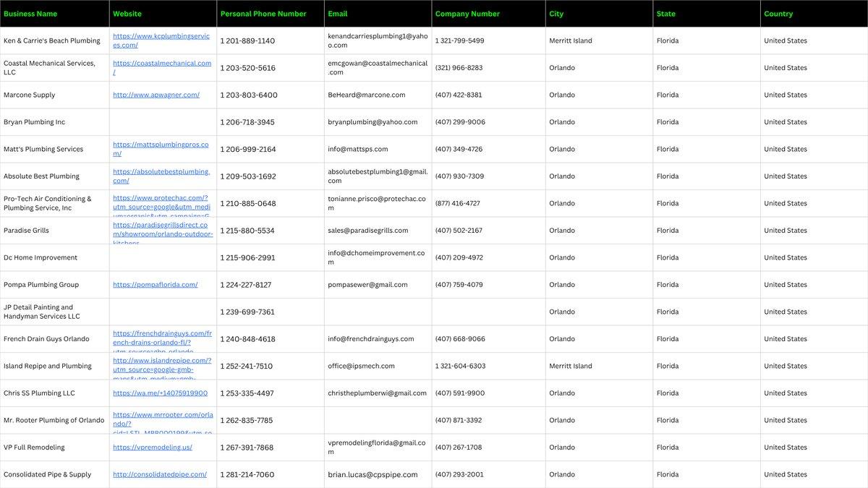This screenshot has height=488, width=868.
Task: Click email sales@paradisegrills.com
Action: [x=368, y=231]
